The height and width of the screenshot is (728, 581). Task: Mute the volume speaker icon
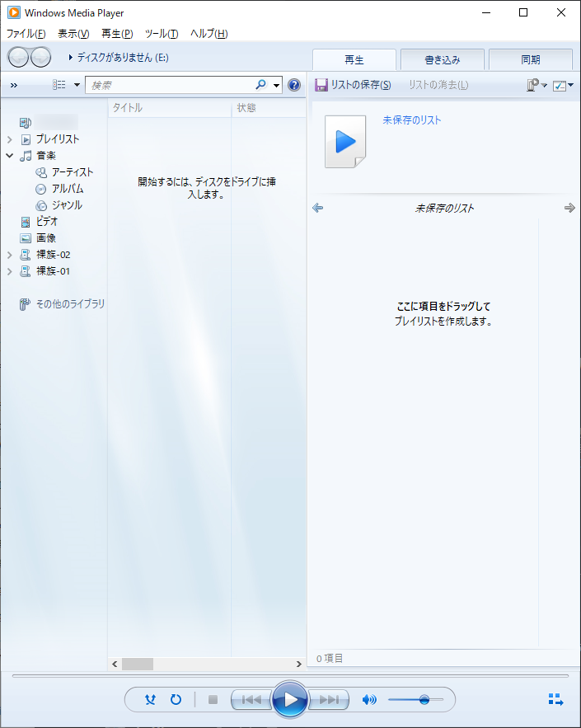tap(369, 699)
